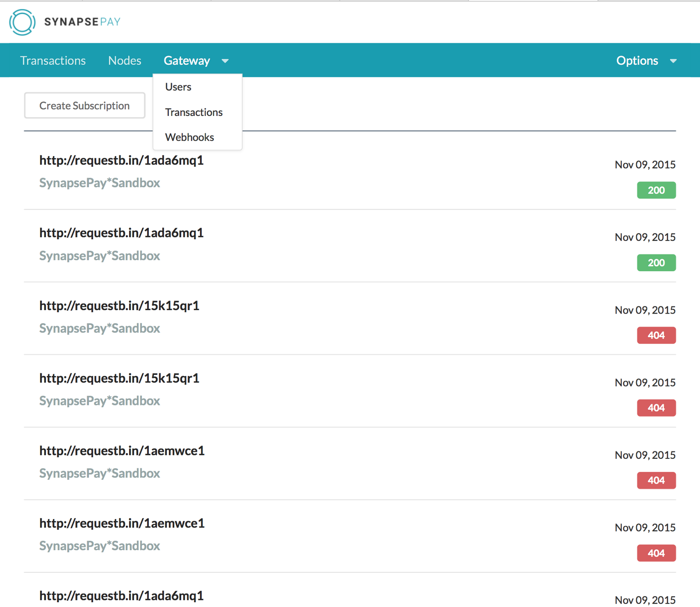Click the Nov 09, 2015 date of first row

(x=645, y=164)
